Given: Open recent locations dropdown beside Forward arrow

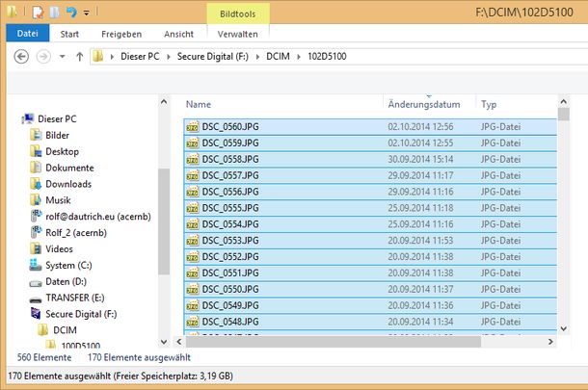Looking at the screenshot, I should pyautogui.click(x=63, y=58).
